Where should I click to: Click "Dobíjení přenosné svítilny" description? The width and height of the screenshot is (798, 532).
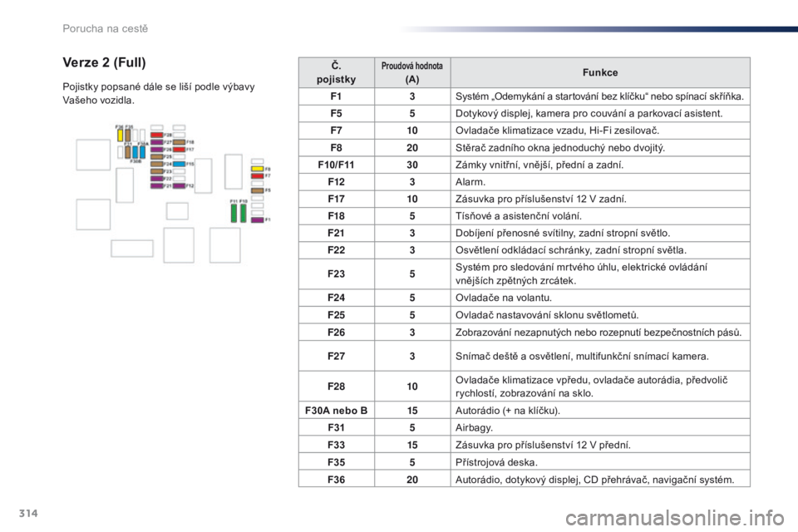click(563, 233)
